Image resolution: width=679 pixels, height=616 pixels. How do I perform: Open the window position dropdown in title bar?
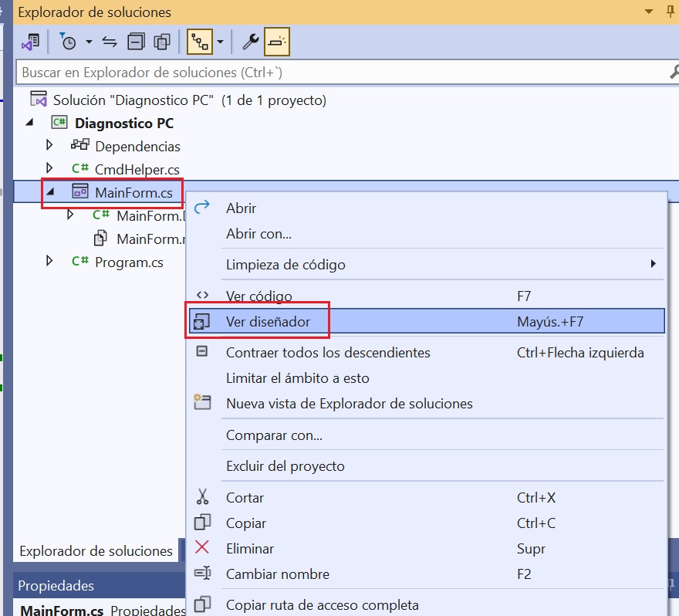click(647, 12)
